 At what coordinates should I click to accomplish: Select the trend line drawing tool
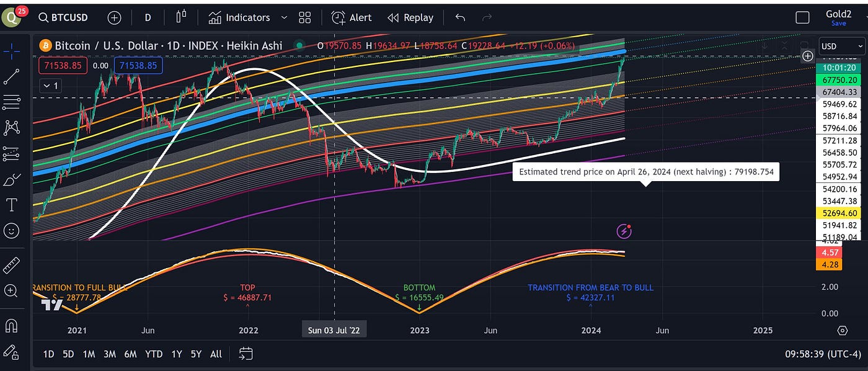click(12, 76)
